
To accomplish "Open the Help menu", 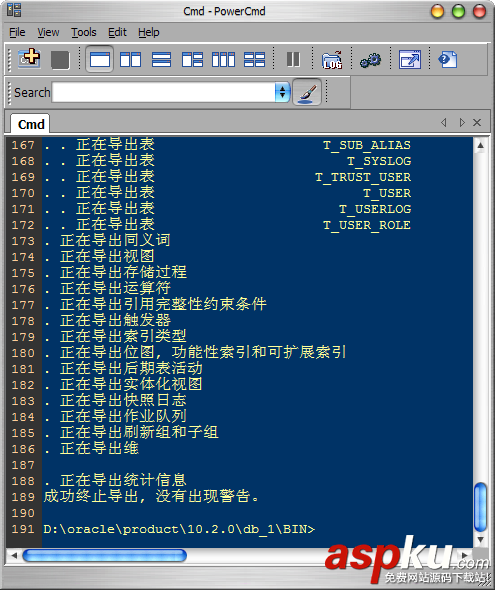I will pos(149,32).
